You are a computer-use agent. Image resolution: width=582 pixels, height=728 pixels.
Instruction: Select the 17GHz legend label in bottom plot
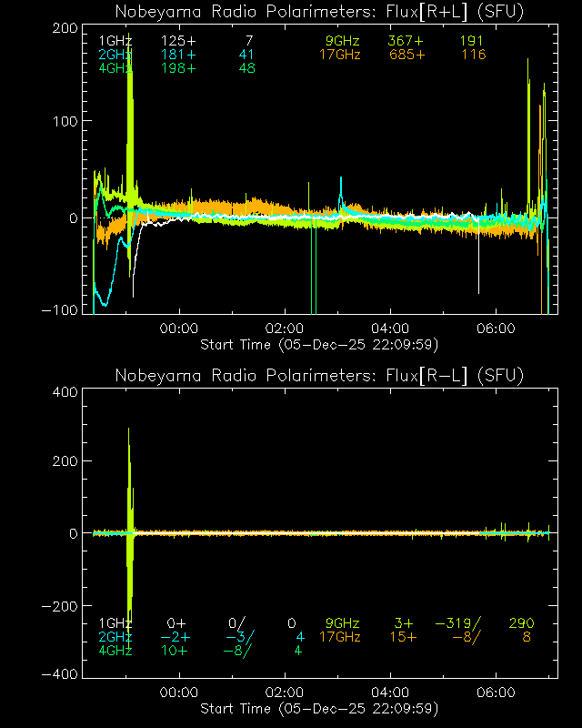pyautogui.click(x=339, y=637)
